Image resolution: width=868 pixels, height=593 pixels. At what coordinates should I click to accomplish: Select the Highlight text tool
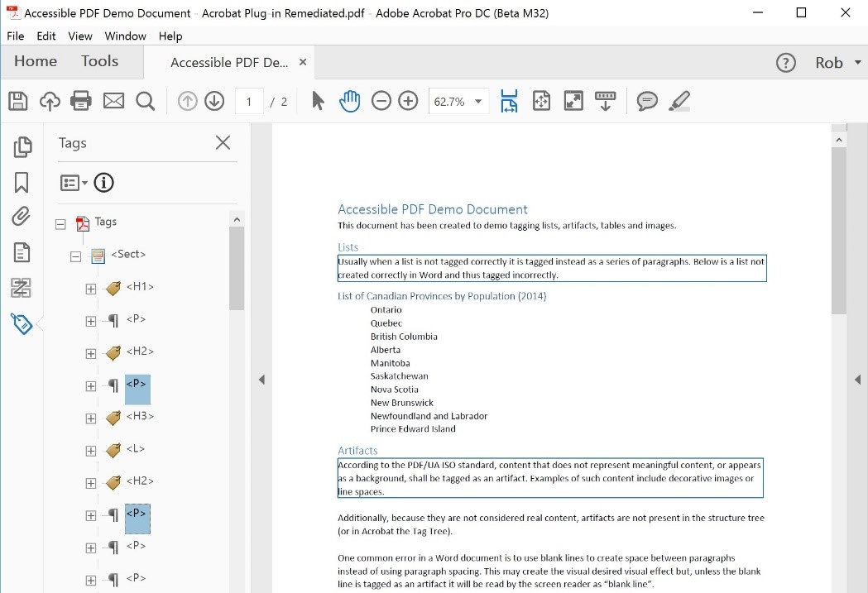679,102
